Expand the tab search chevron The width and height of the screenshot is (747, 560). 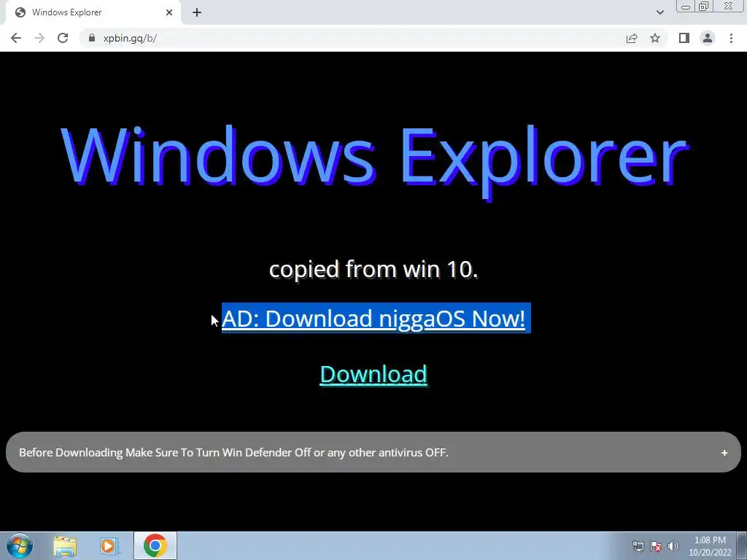[x=659, y=12]
